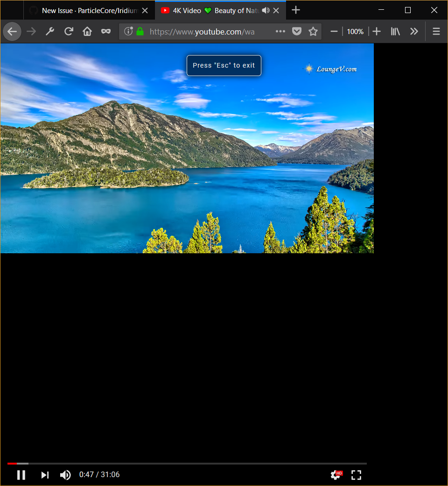
Task: Skip to the next video
Action: click(45, 475)
